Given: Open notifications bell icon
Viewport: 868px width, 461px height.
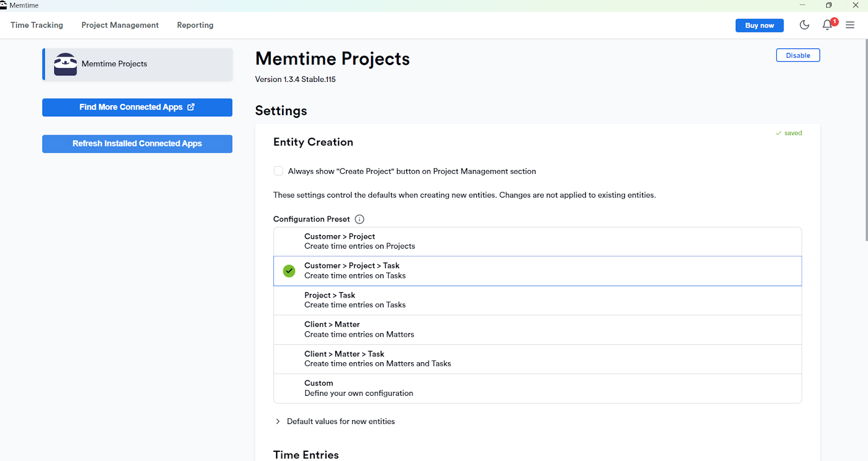Looking at the screenshot, I should point(827,25).
